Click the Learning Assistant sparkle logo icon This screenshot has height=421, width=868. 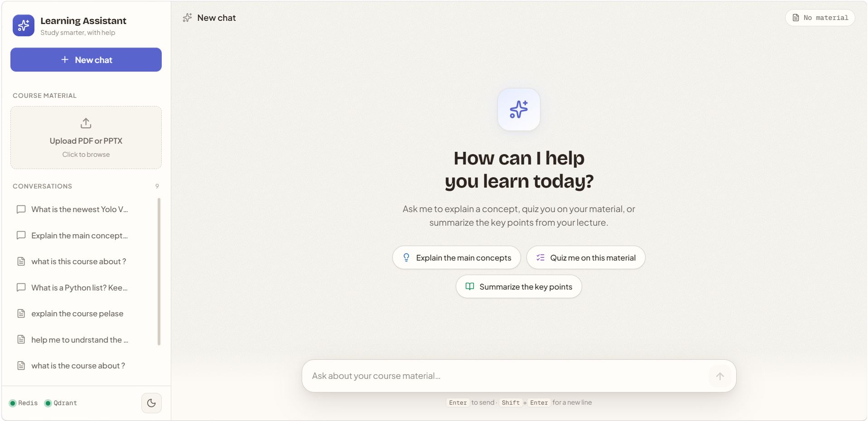click(x=24, y=25)
